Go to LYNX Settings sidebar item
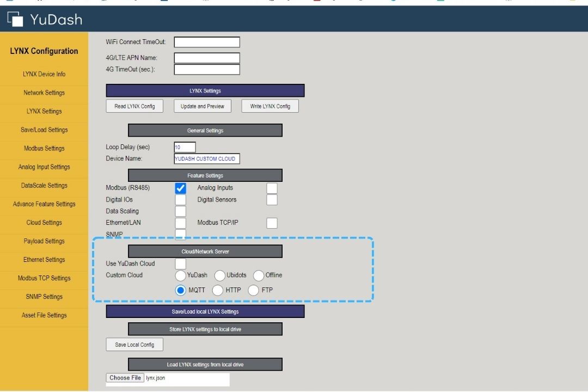 (x=44, y=112)
